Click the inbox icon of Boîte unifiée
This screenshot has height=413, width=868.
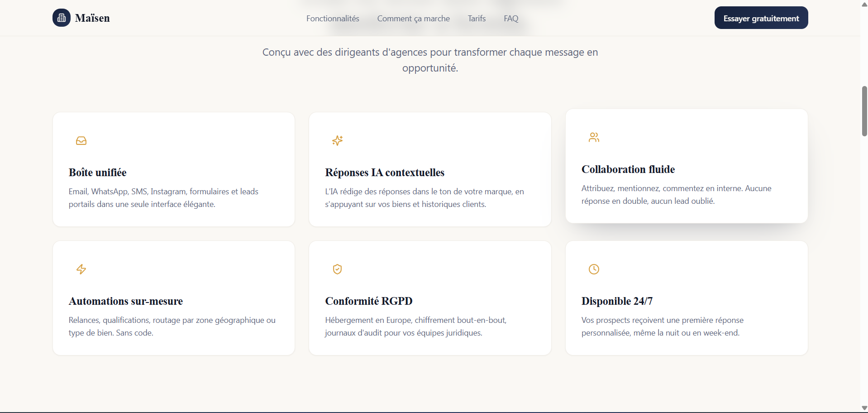click(81, 141)
